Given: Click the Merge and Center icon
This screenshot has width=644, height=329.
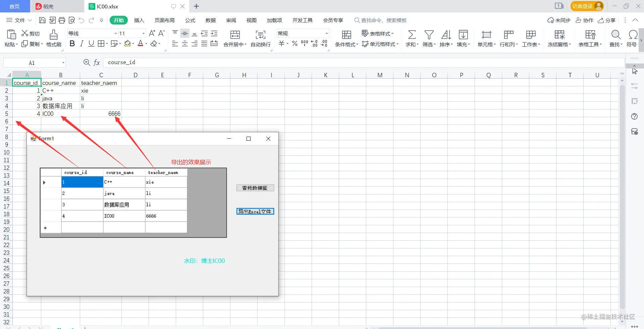Looking at the screenshot, I should (235, 35).
